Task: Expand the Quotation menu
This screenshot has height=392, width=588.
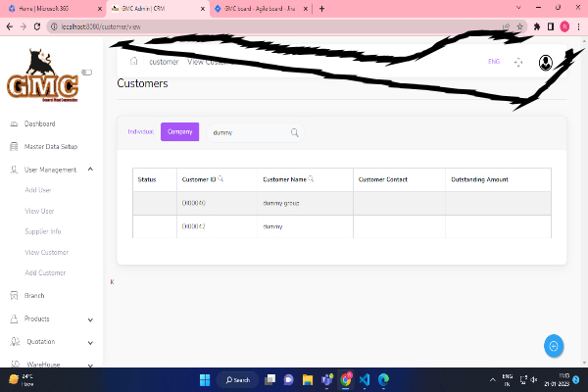Action: point(90,342)
